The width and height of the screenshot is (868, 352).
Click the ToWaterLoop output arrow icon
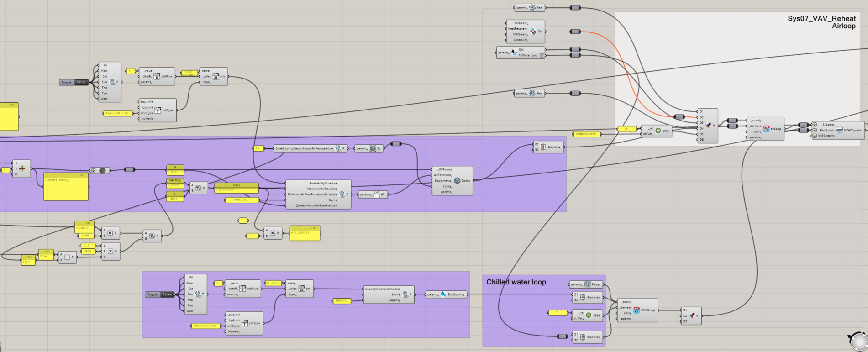click(x=542, y=56)
